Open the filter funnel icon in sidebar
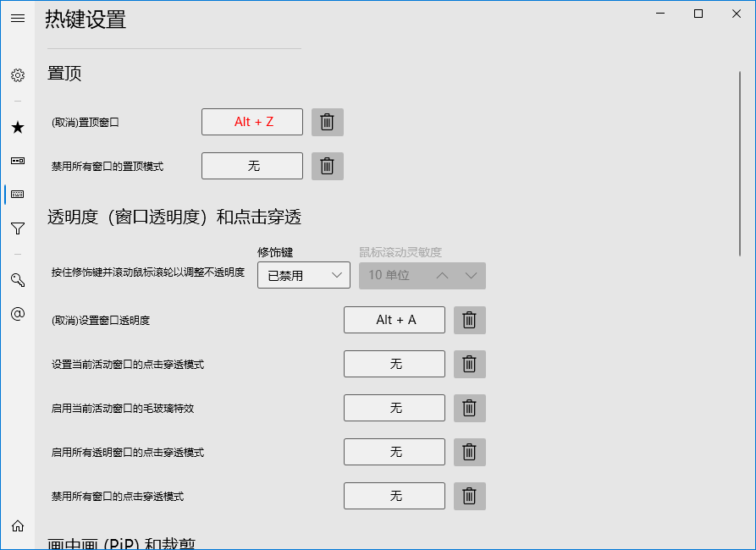 [x=17, y=228]
